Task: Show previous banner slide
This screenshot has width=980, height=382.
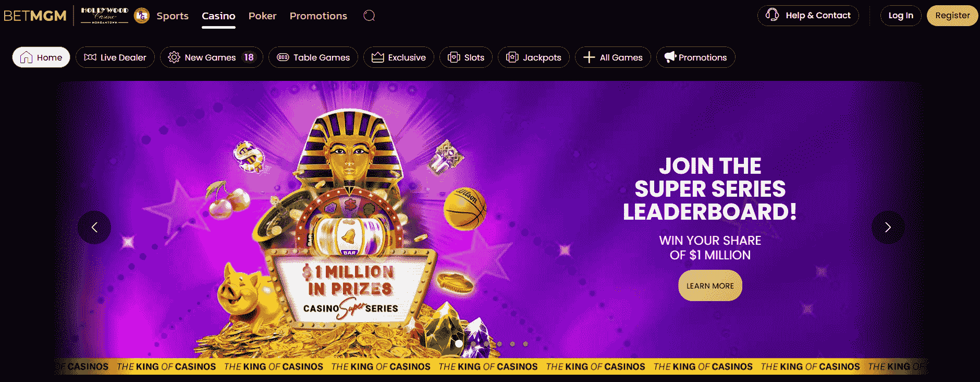Action: (x=94, y=227)
